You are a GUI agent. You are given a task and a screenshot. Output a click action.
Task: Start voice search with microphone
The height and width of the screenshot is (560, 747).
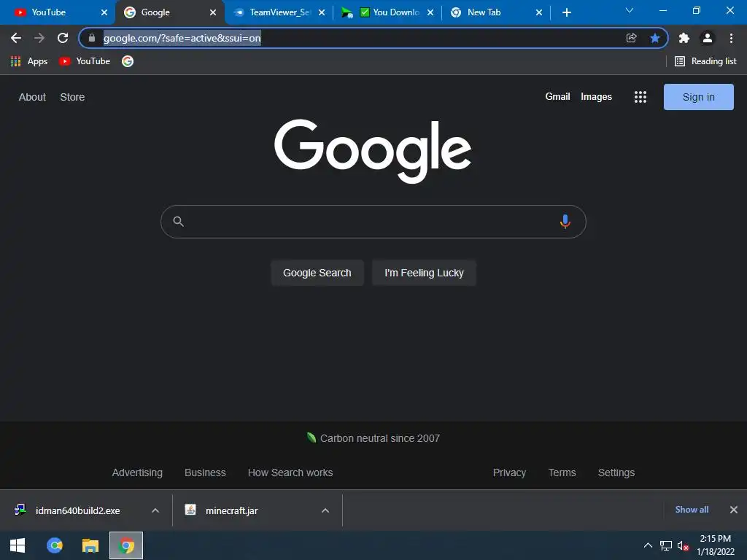point(565,222)
